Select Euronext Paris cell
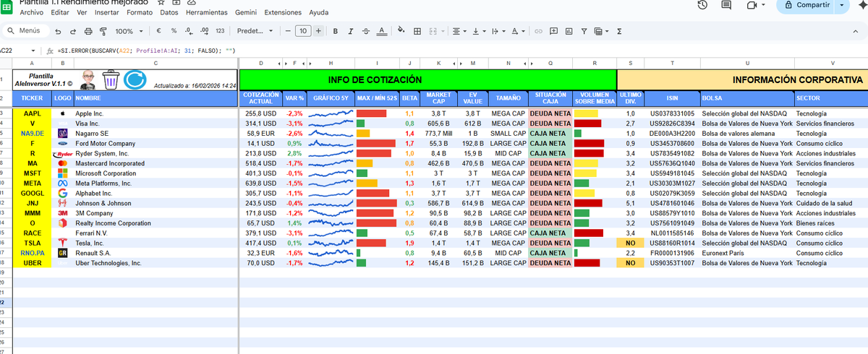 (746, 254)
